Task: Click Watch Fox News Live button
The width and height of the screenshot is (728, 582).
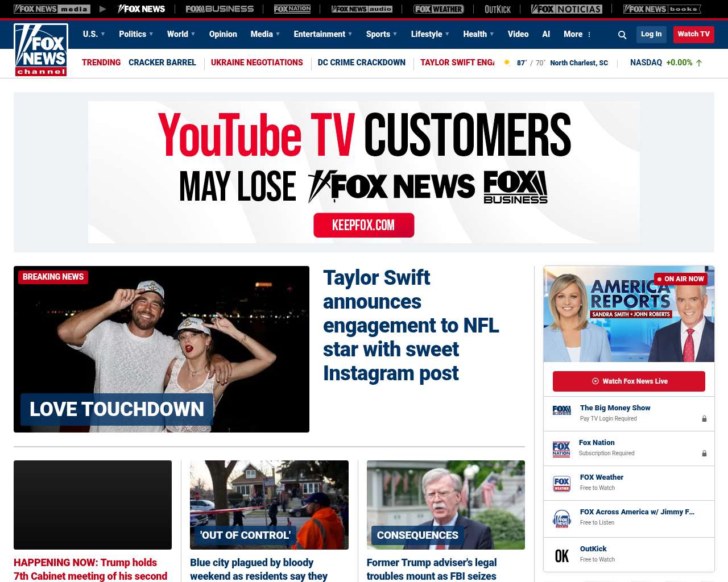Action: point(629,381)
